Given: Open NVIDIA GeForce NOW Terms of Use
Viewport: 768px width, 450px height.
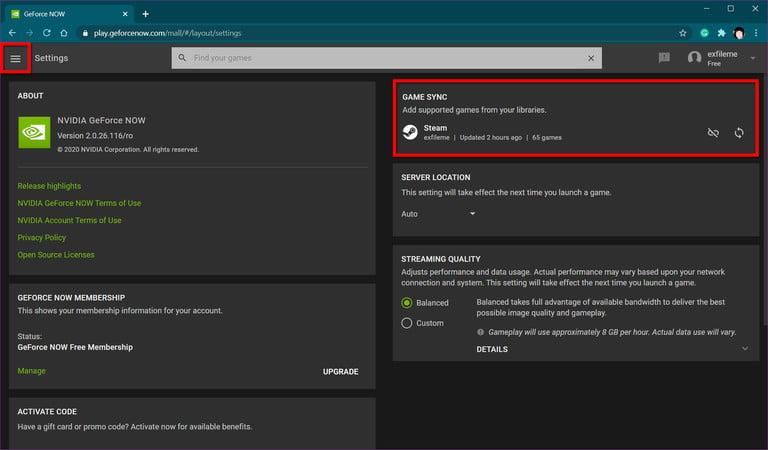Looking at the screenshot, I should click(79, 203).
